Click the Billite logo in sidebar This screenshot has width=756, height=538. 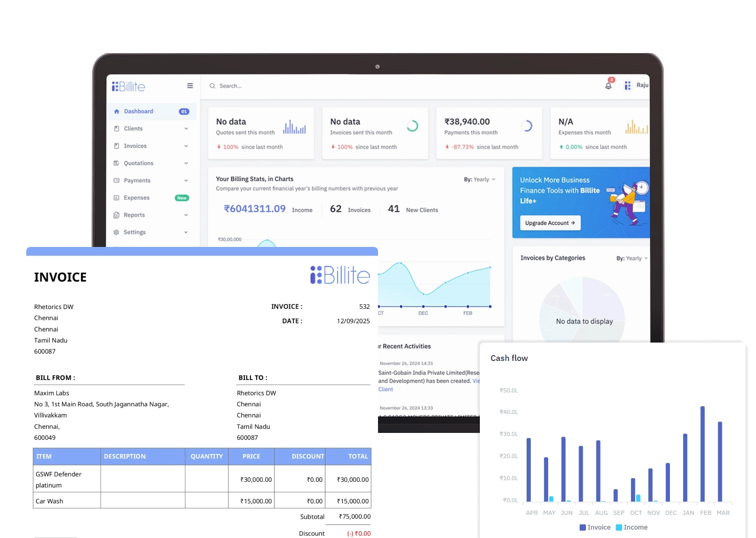[129, 87]
